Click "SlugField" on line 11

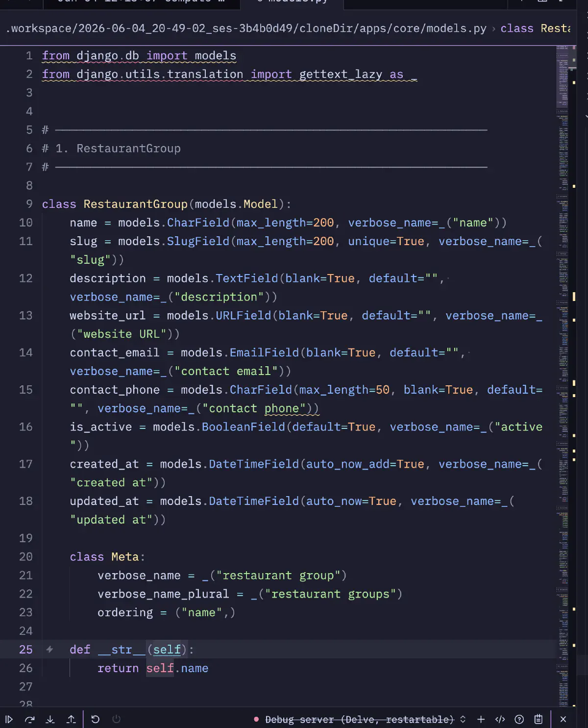[x=198, y=241]
